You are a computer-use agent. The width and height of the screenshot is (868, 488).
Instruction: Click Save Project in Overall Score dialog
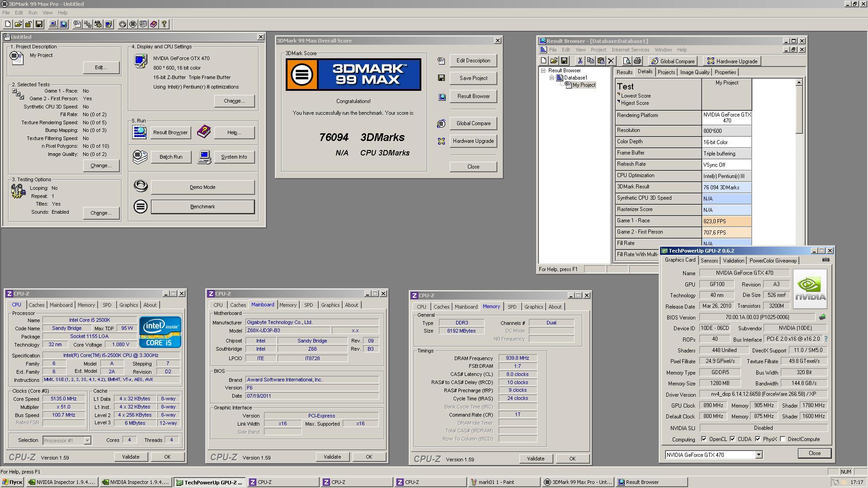tap(473, 78)
